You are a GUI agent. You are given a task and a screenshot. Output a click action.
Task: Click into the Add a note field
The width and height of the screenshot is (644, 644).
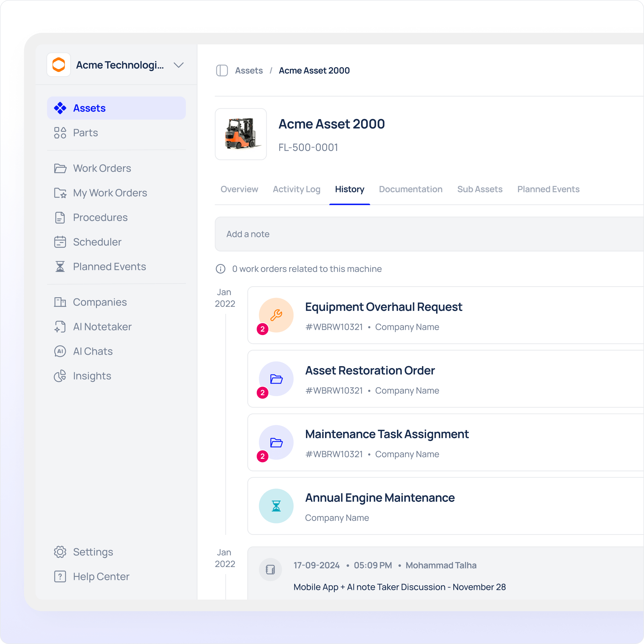pos(427,234)
